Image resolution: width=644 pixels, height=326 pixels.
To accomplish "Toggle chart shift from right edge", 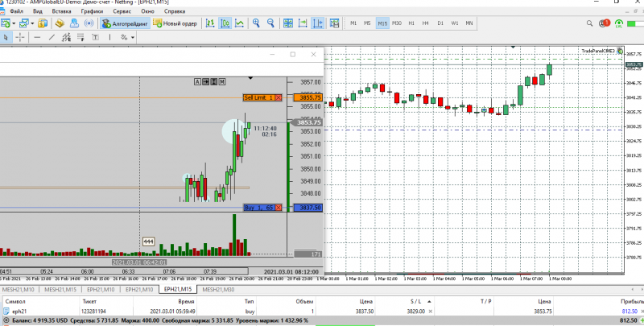I will click(317, 23).
